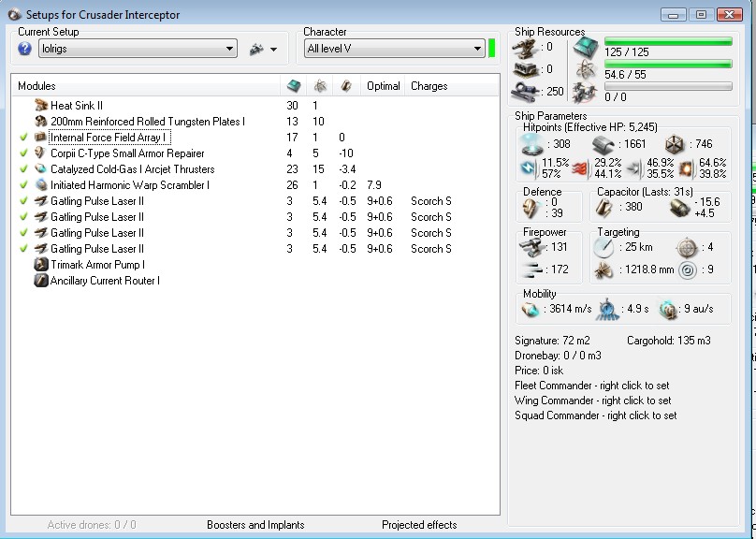Deactivate the Corpii C-Type Small Armor Repairer

[23, 153]
